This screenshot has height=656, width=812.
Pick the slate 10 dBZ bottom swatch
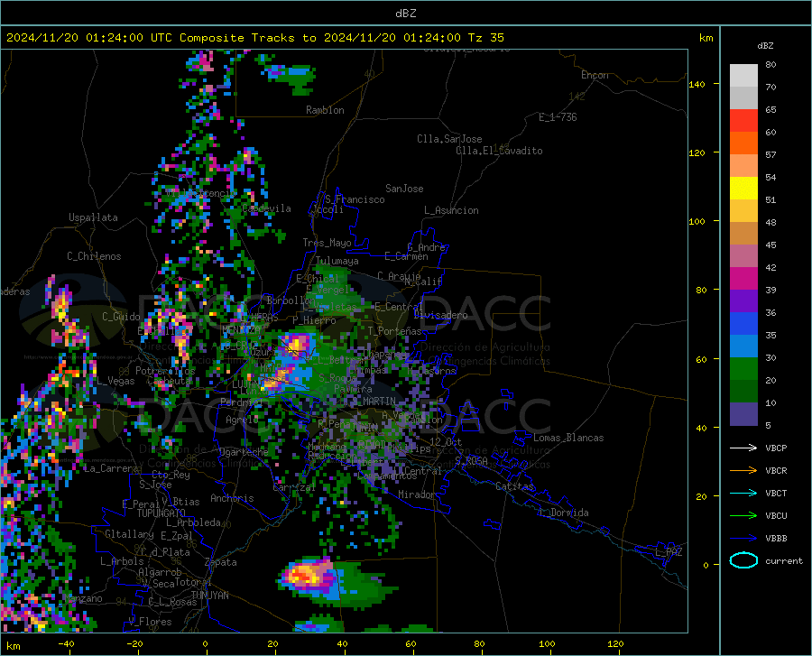click(743, 414)
